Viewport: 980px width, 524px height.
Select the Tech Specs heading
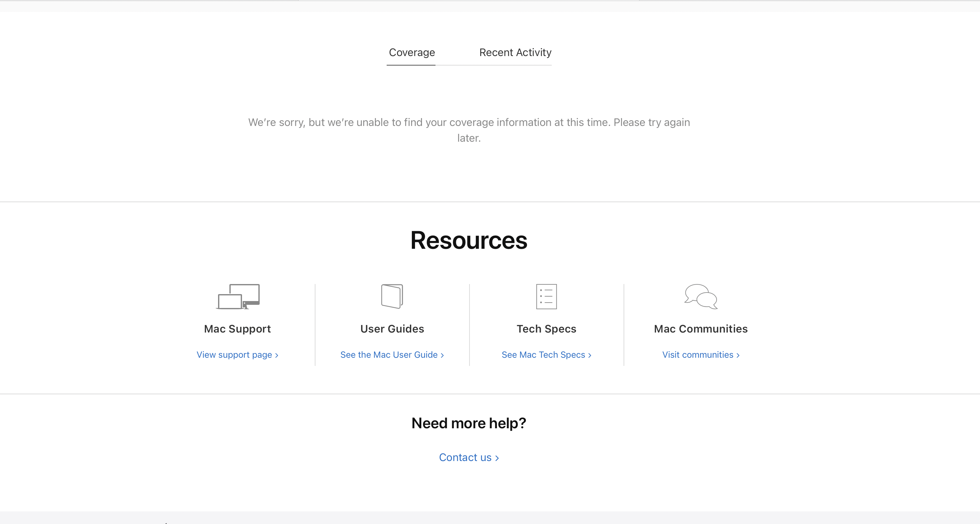[546, 329]
